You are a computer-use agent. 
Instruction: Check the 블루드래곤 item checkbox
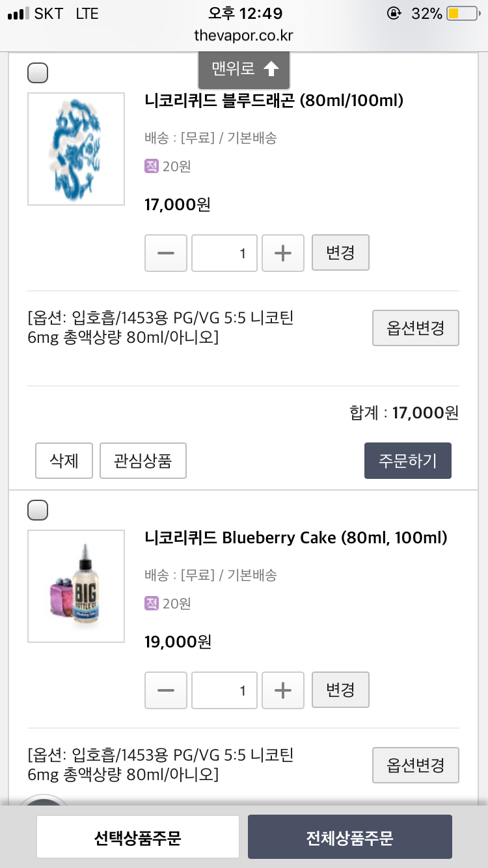click(x=38, y=74)
